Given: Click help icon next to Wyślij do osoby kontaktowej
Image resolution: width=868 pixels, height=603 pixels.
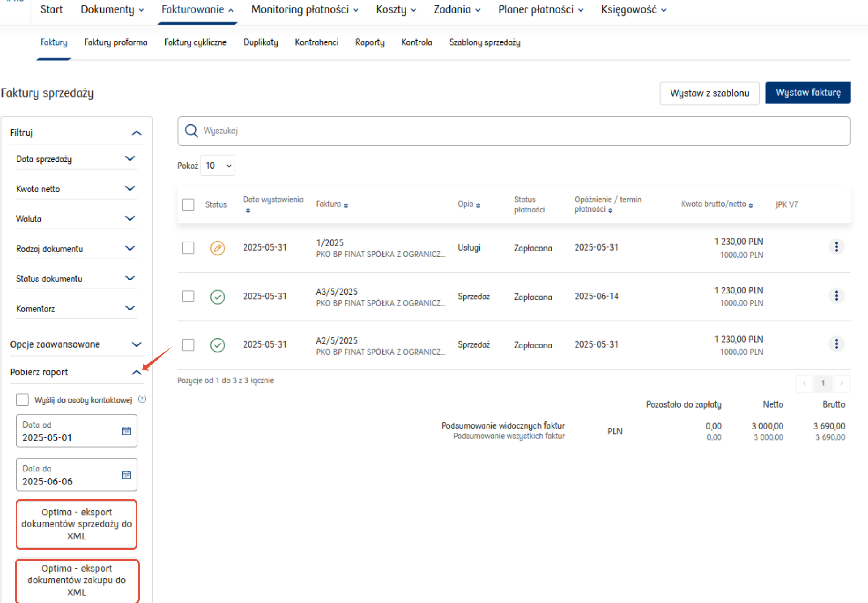Looking at the screenshot, I should click(x=142, y=399).
